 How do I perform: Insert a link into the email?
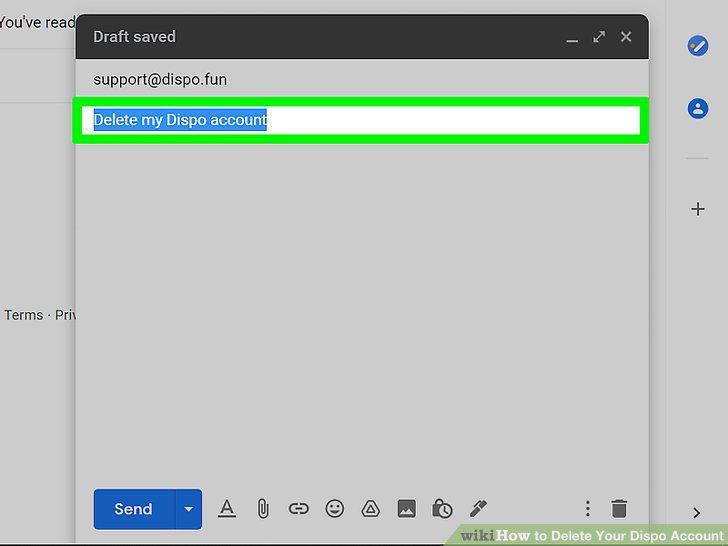299,509
